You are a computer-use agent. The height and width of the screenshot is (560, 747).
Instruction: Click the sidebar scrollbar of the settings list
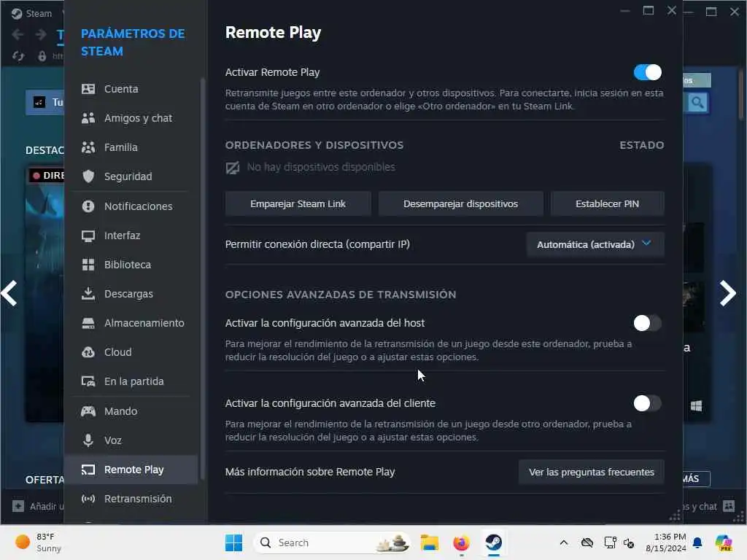pyautogui.click(x=203, y=279)
